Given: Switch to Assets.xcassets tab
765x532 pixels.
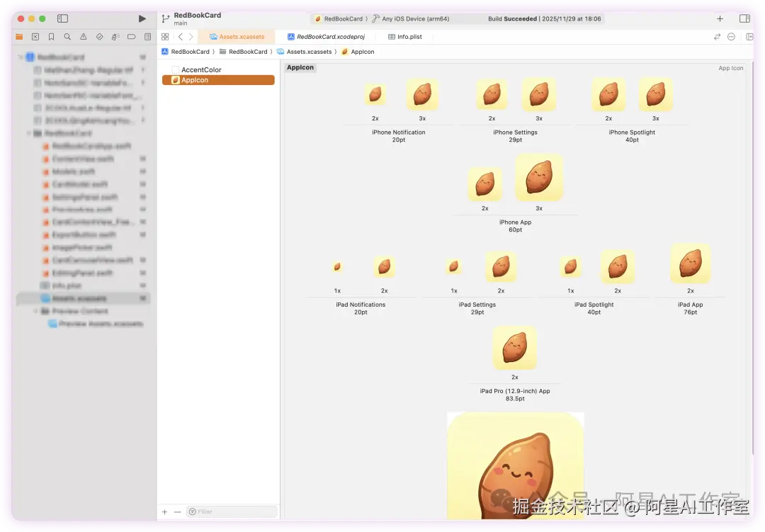Looking at the screenshot, I should click(x=237, y=37).
